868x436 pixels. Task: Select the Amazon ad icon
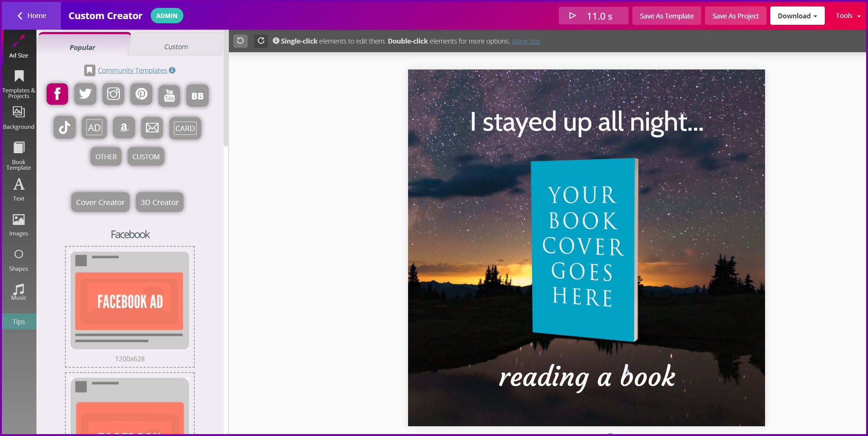pos(124,128)
